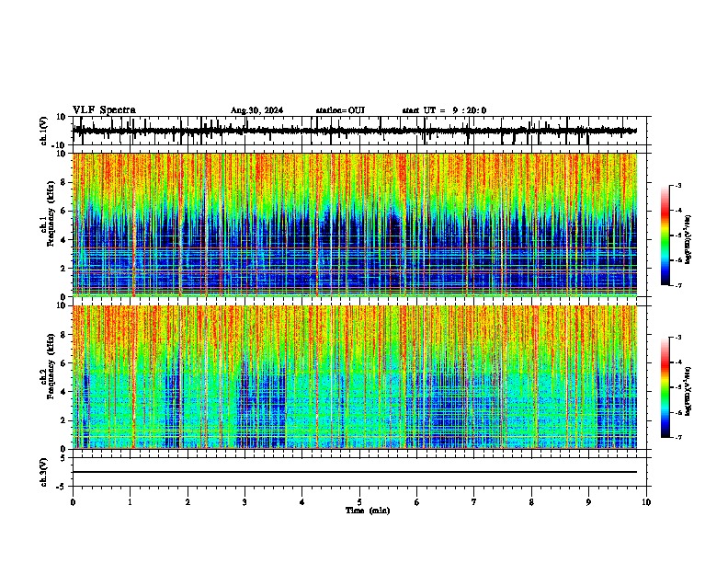Click the ch.1 spectrogram plot

354,224
